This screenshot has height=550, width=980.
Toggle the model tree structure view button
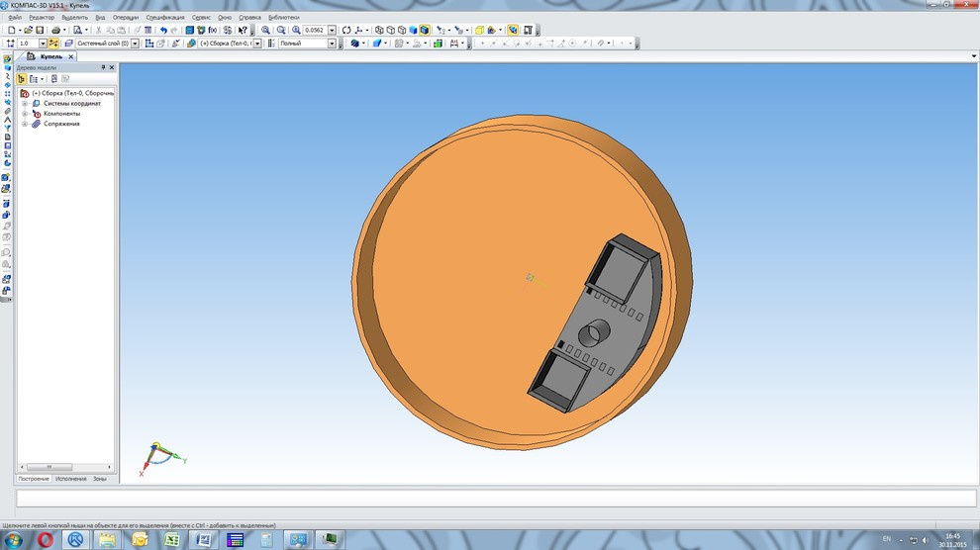click(22, 78)
